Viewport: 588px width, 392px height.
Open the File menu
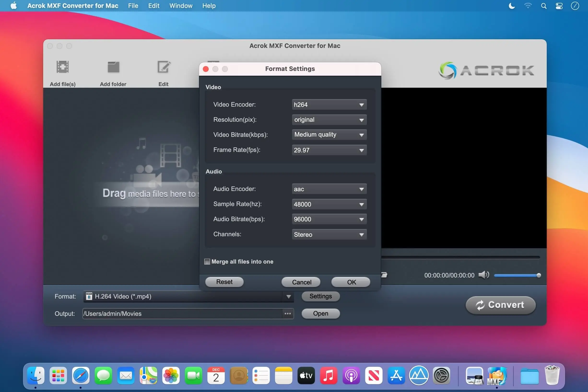tap(133, 6)
